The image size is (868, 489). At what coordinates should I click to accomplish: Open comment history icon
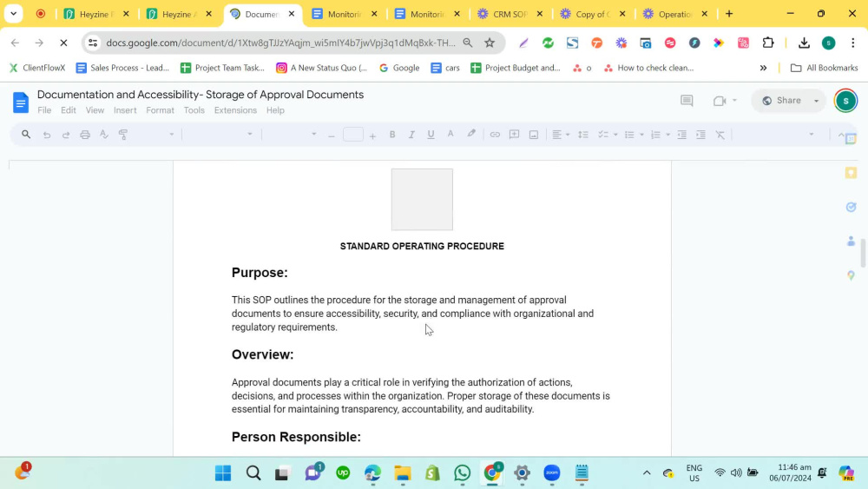point(687,101)
